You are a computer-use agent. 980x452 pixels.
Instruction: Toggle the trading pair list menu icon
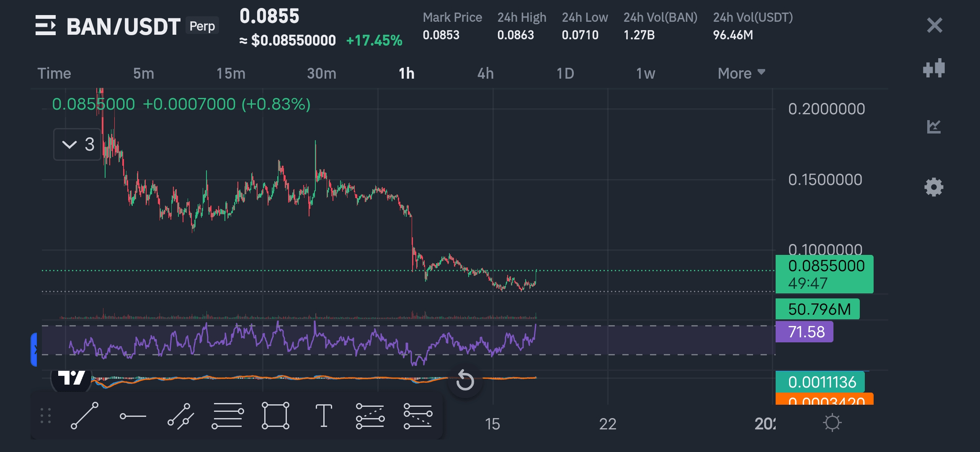46,26
